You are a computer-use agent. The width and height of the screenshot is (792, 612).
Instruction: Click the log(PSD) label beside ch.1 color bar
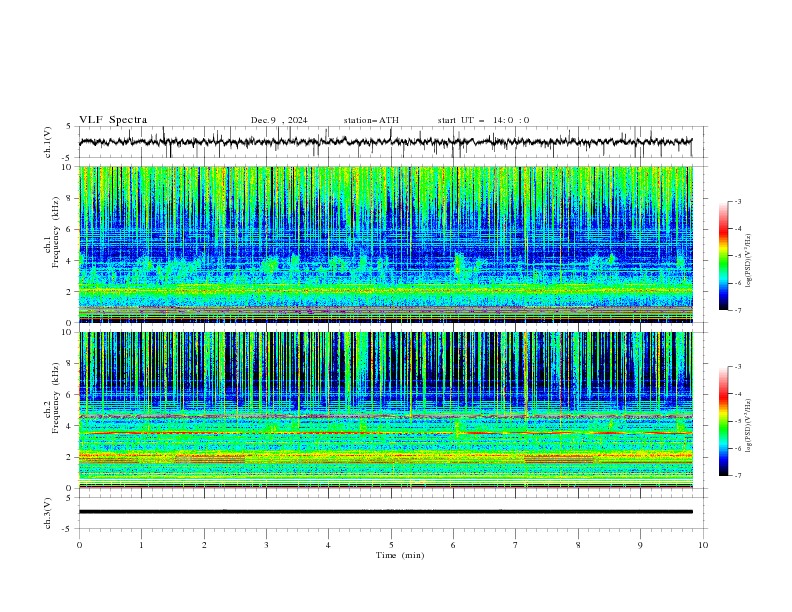(x=749, y=261)
